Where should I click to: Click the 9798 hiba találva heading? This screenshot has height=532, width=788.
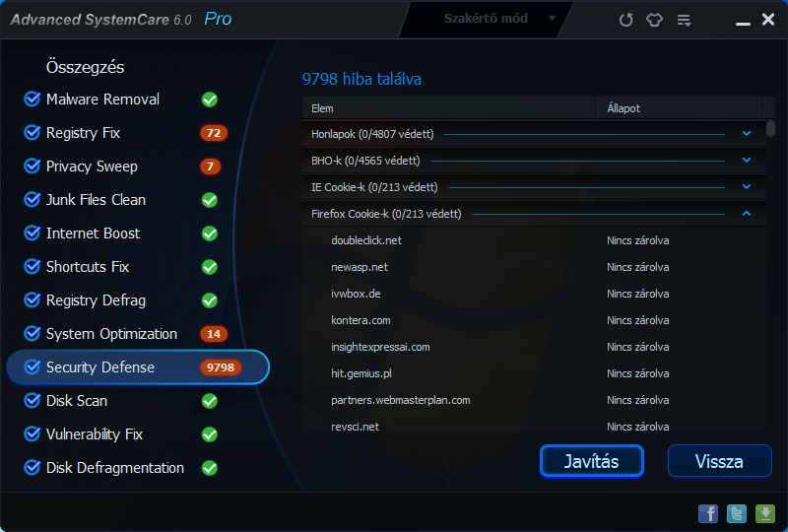click(361, 79)
